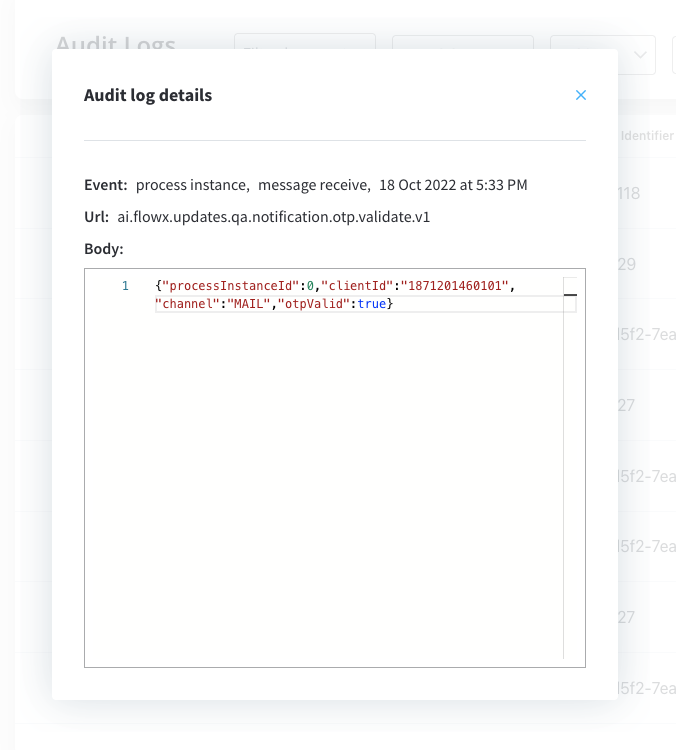
Task: Select the 'message receive,' event text
Action: pos(314,185)
